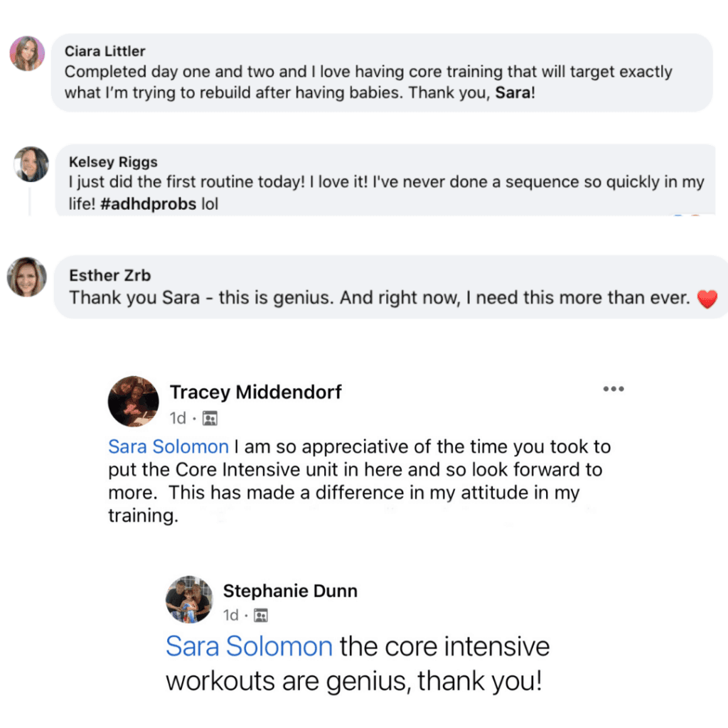Click the bold Sara mention in Ciara's comment

512,93
